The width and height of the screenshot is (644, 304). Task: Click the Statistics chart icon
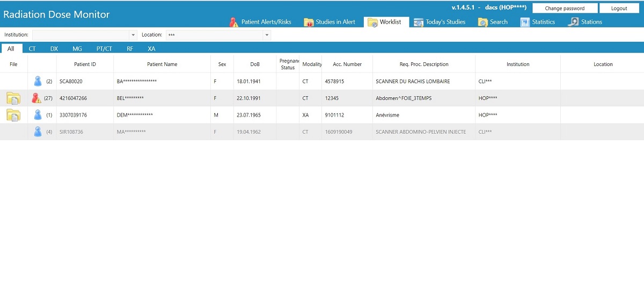point(525,22)
